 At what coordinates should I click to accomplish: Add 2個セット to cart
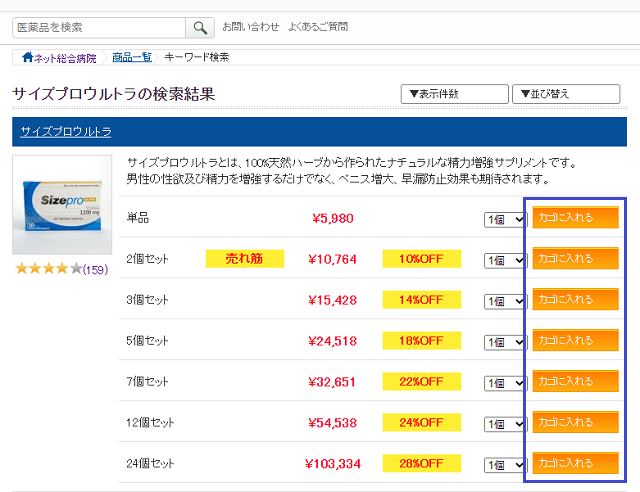coord(576,258)
